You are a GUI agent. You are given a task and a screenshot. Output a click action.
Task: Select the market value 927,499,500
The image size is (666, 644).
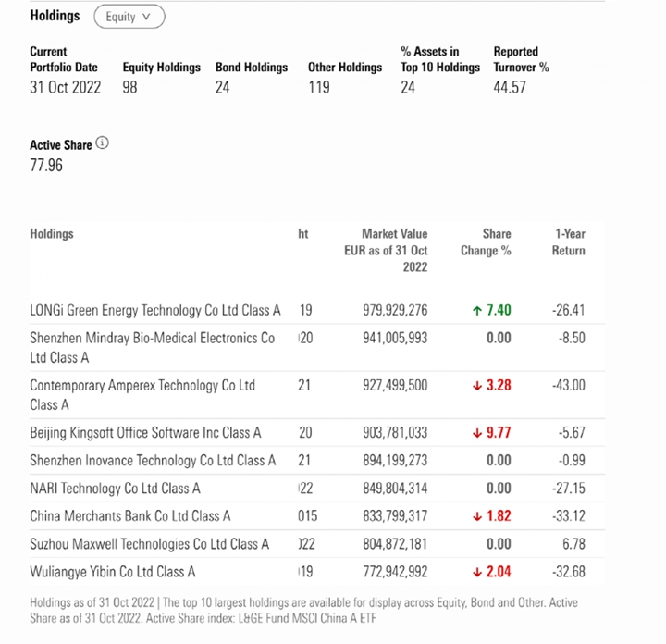pos(395,385)
